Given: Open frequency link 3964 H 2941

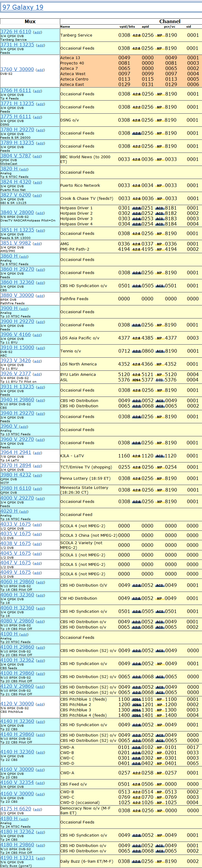Looking at the screenshot, I should (x=16, y=452).
